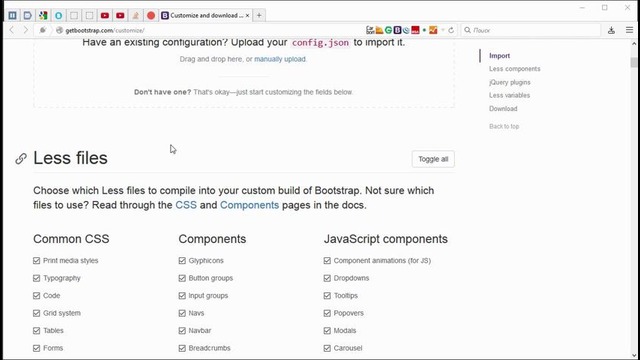The image size is (640, 360).
Task: Switch to pinned tab with cyan circle icon
Action: coord(58,16)
